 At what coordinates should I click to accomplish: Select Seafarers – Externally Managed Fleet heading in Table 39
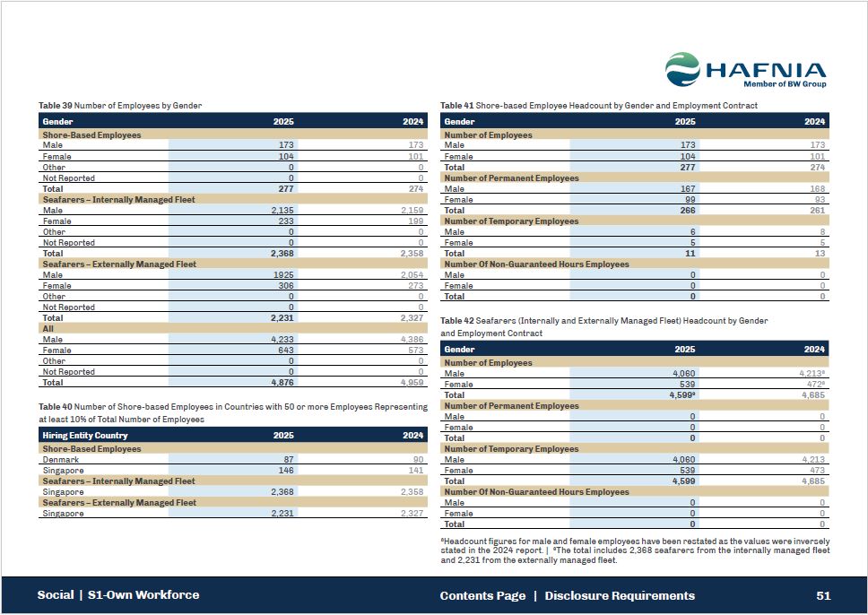pos(119,264)
